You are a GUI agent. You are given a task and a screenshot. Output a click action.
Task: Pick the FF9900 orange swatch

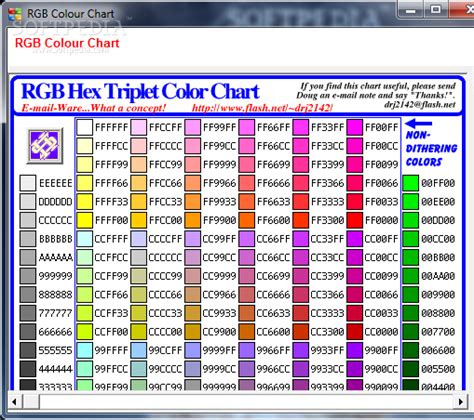point(193,220)
